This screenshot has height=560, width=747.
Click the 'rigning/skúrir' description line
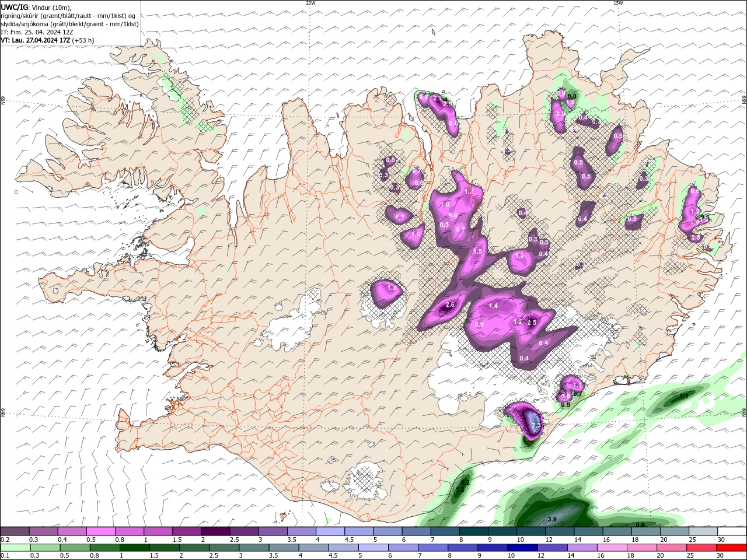(x=68, y=16)
